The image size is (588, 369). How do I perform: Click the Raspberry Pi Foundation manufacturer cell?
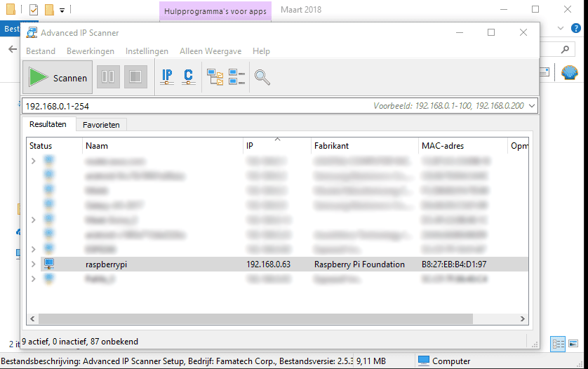(x=359, y=264)
